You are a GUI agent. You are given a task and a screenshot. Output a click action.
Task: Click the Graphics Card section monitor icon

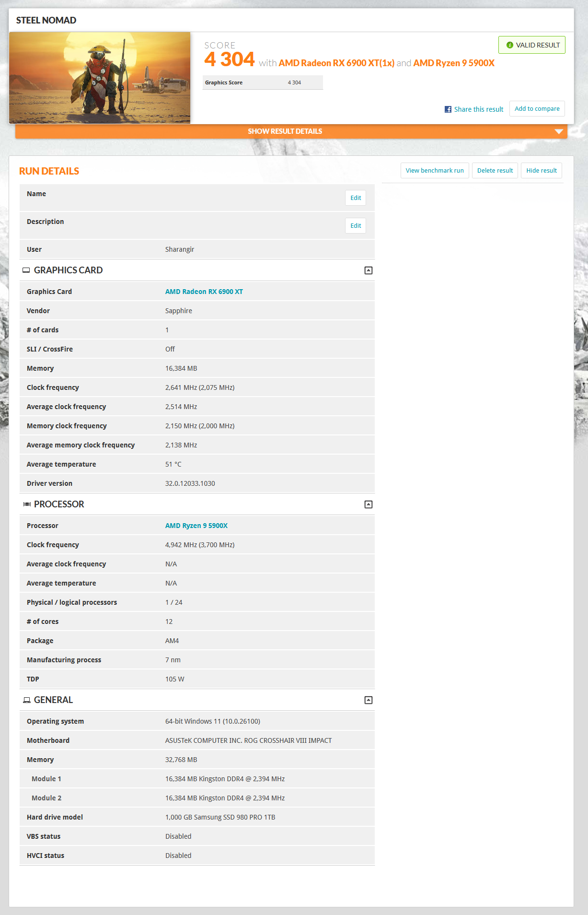[26, 270]
